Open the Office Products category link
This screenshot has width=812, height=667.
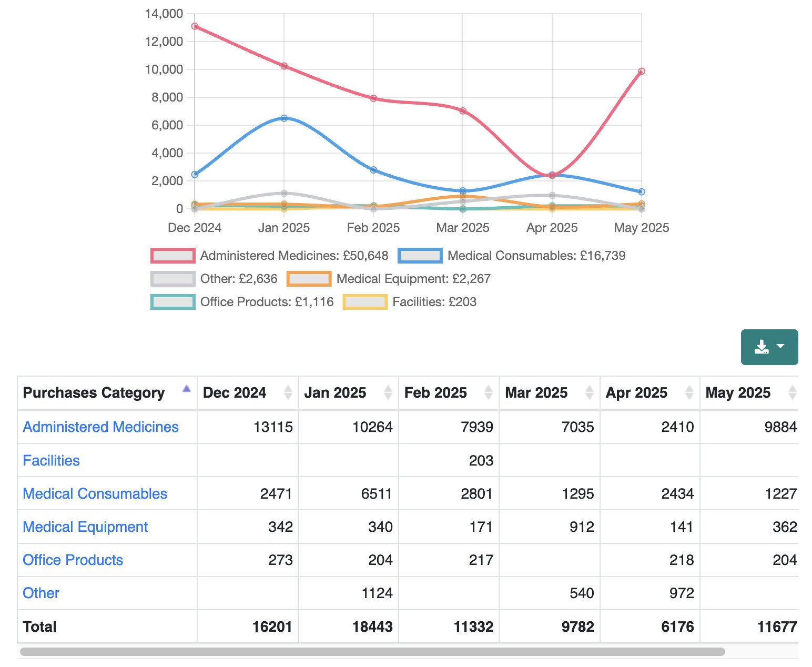(73, 560)
